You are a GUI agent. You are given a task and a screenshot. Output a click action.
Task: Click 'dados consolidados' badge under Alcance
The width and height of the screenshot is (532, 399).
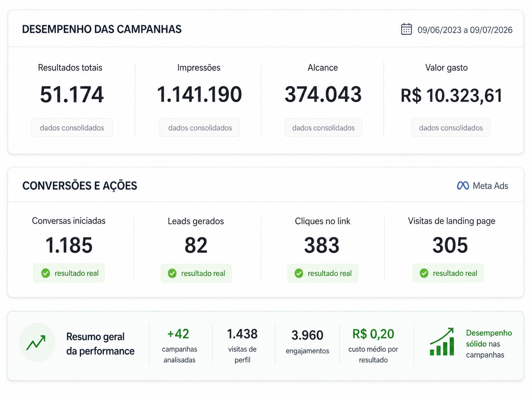323,127
